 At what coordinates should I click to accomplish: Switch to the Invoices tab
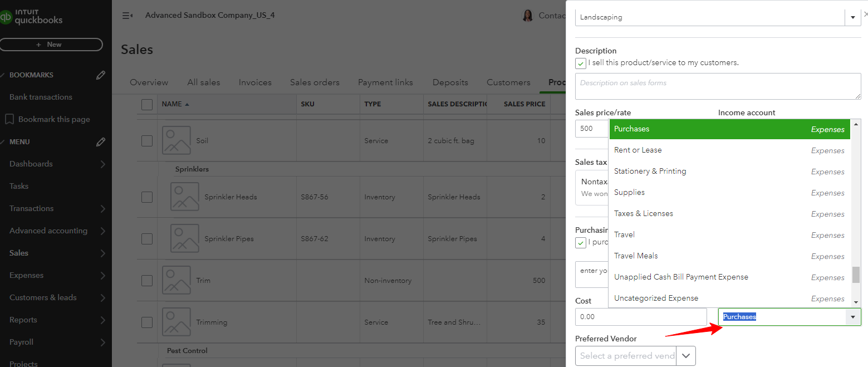point(254,82)
